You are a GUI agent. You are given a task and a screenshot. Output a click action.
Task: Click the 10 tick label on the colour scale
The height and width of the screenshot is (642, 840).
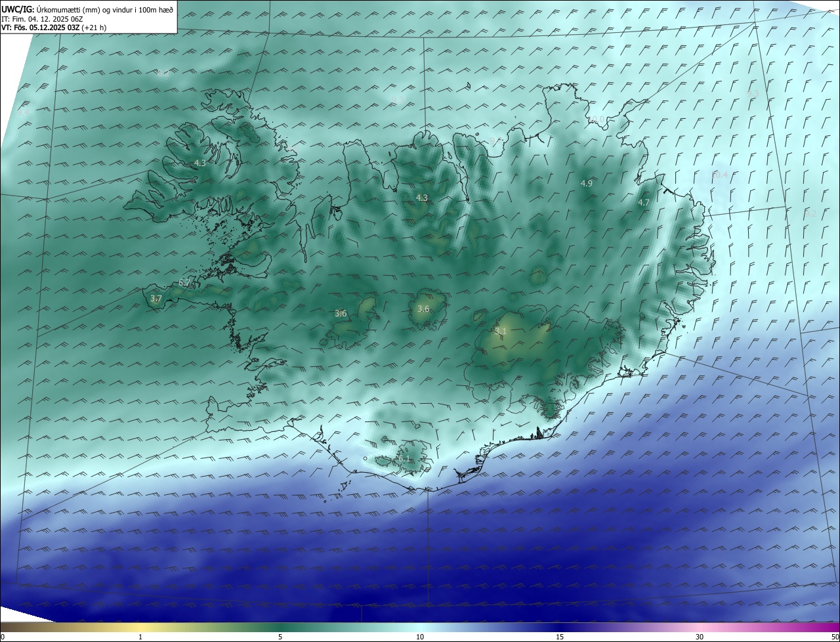click(x=420, y=637)
